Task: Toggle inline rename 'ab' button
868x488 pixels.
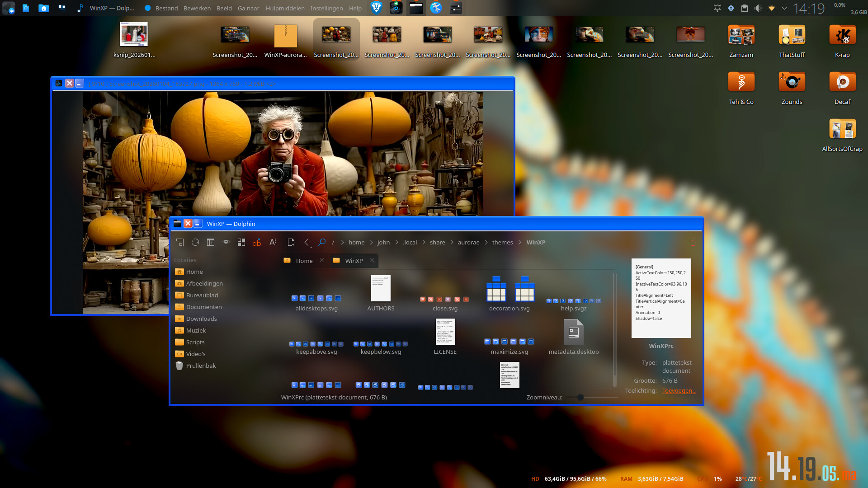Action: pyautogui.click(x=257, y=243)
